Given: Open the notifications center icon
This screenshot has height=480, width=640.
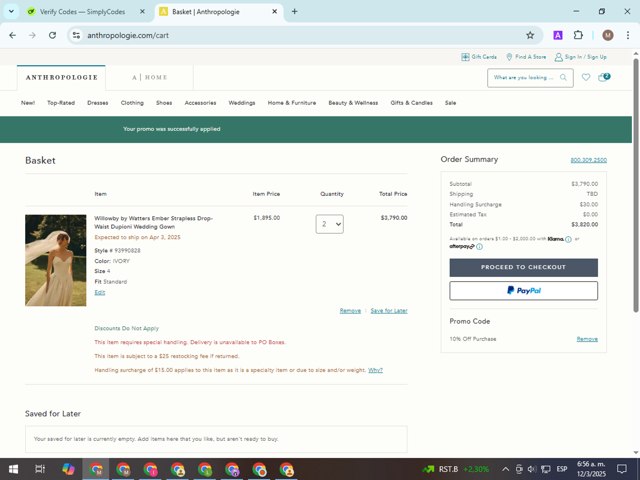Looking at the screenshot, I should coord(622,469).
